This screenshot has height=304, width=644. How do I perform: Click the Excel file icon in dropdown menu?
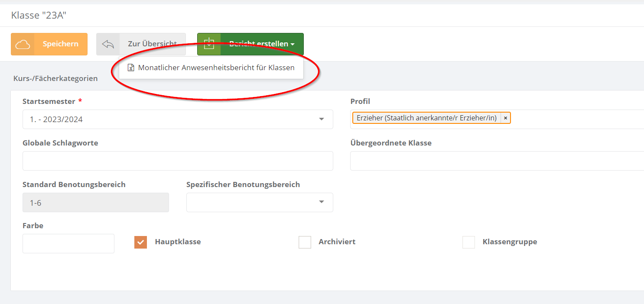click(131, 68)
